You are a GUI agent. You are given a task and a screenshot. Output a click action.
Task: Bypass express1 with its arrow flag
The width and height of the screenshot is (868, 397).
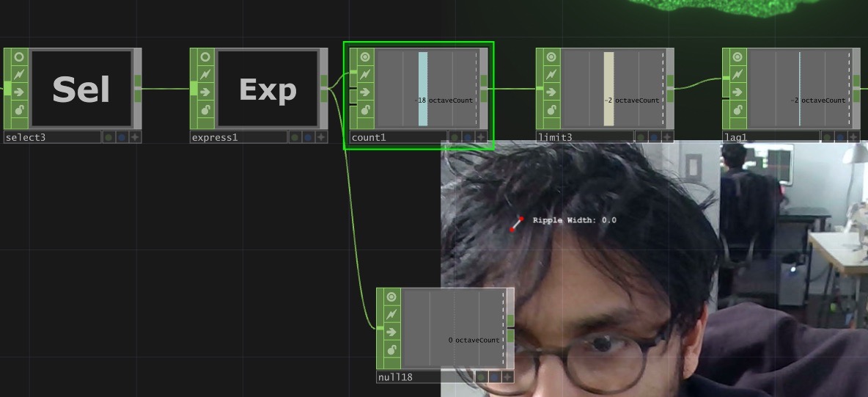[x=205, y=92]
